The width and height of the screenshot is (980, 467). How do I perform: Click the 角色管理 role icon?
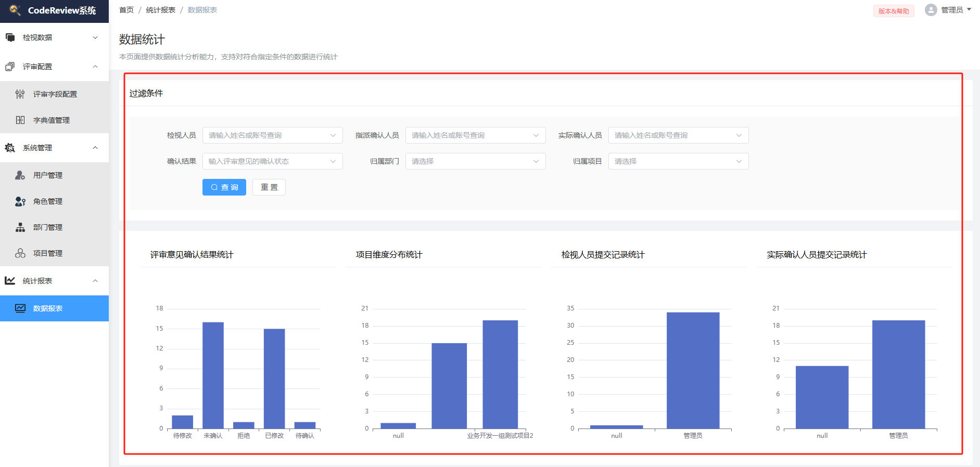(x=20, y=201)
